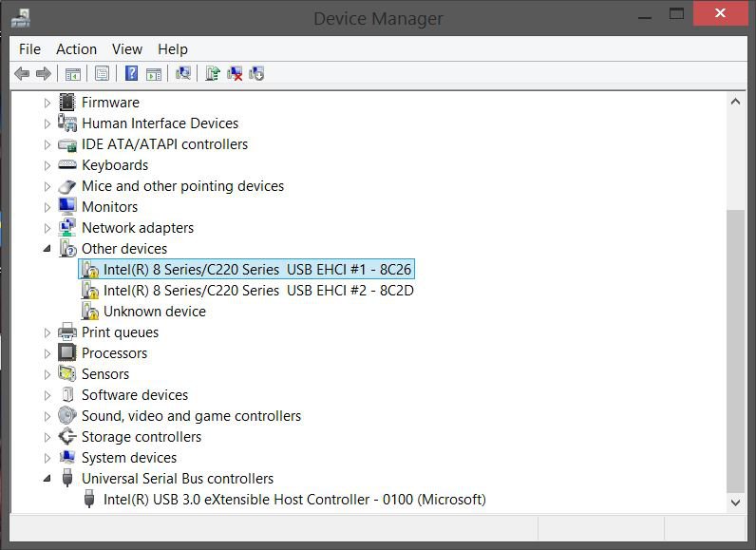Click the Properties toolbar icon
The width and height of the screenshot is (756, 550).
click(x=102, y=74)
